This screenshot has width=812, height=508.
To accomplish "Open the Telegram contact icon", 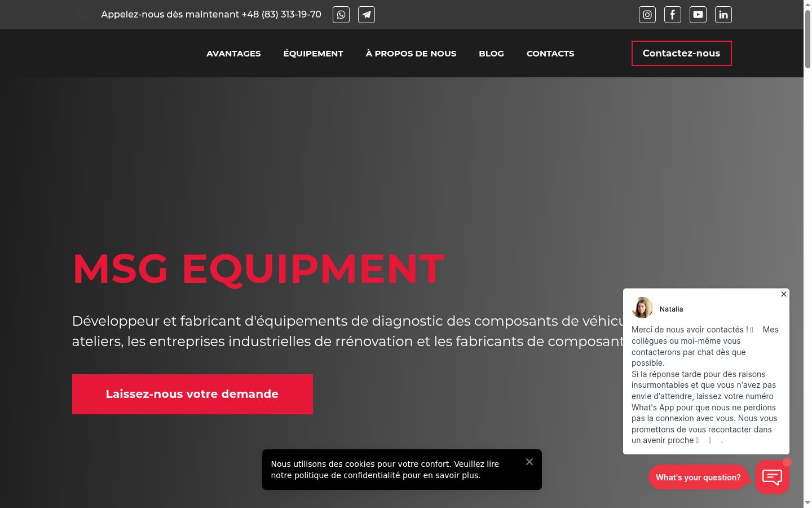I will click(367, 15).
